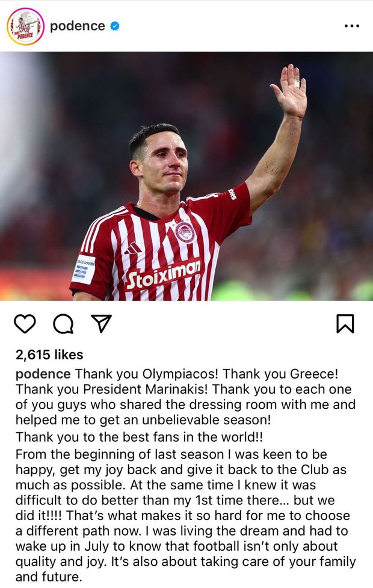Share post with paper plane icon
The height and width of the screenshot is (588, 373).
pyautogui.click(x=102, y=323)
